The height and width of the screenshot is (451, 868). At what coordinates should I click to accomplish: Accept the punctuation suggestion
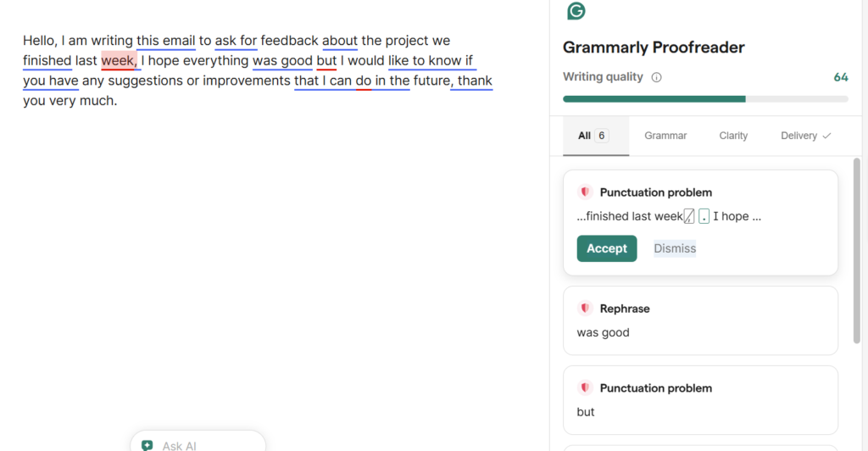(x=607, y=248)
